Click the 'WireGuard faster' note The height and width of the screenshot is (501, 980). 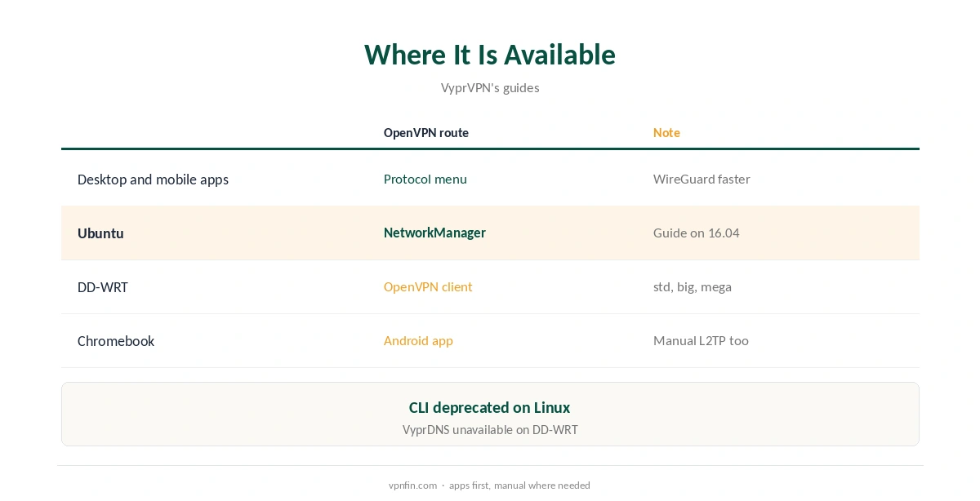[702, 179]
